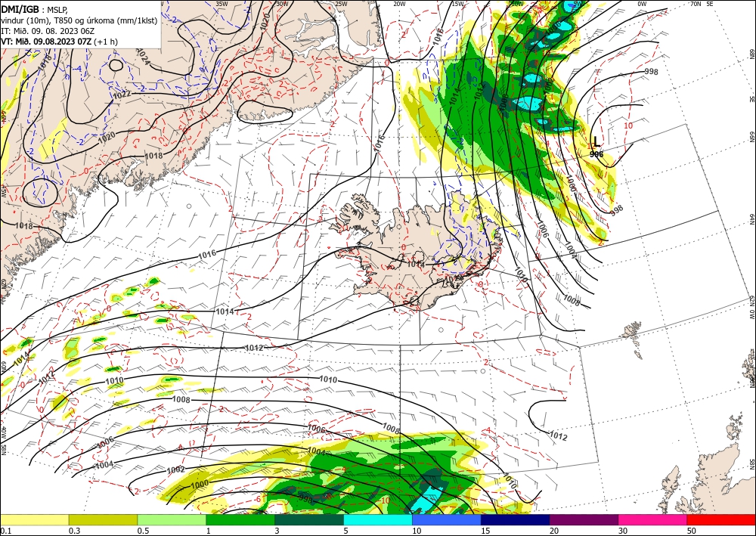Click the "20" value below the color bar
This screenshot has height=536, width=756.
(554, 531)
